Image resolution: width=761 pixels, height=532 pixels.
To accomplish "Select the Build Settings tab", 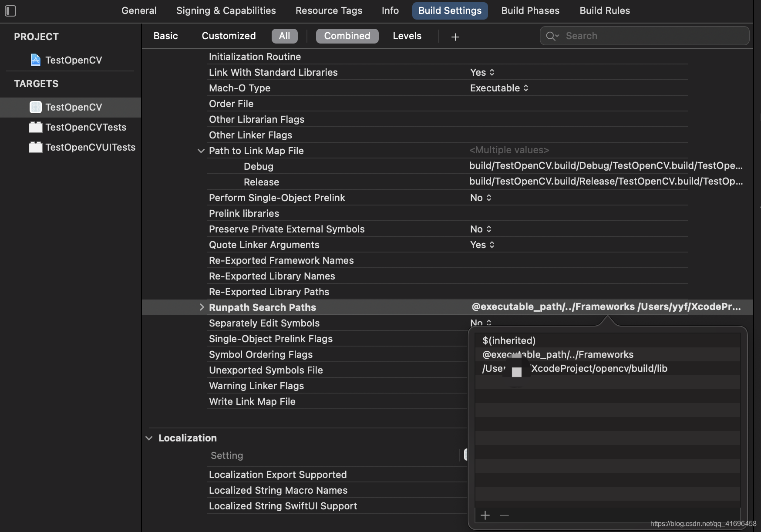I will (x=450, y=10).
